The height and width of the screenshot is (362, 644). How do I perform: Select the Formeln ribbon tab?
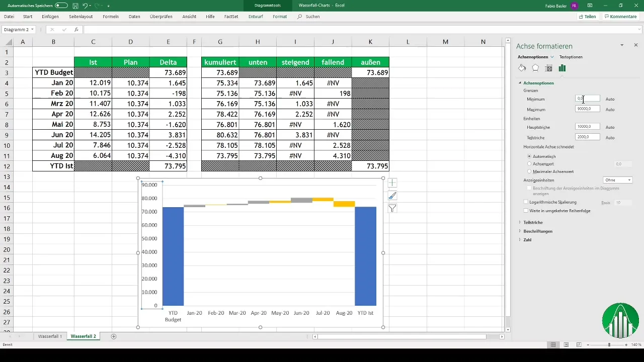tap(111, 17)
